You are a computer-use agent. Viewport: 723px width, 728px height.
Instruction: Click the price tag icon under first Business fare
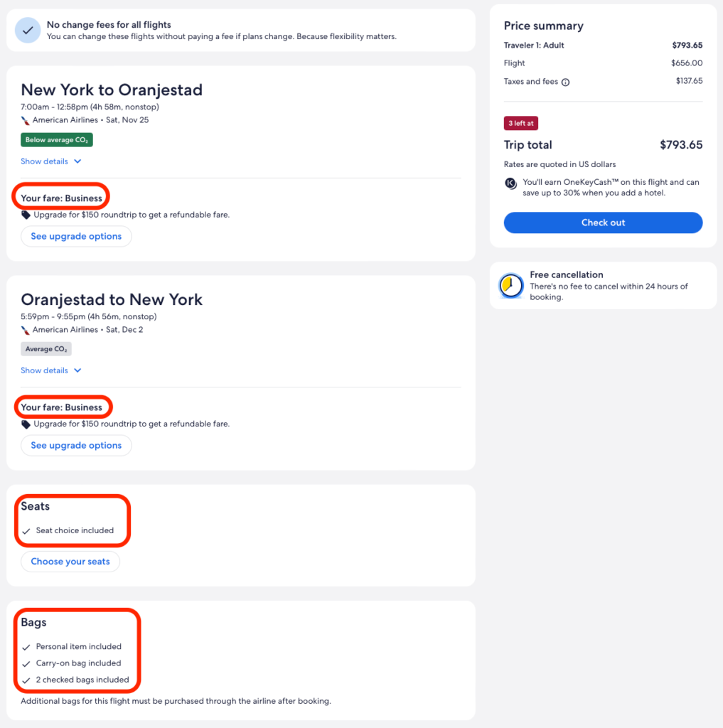point(26,215)
